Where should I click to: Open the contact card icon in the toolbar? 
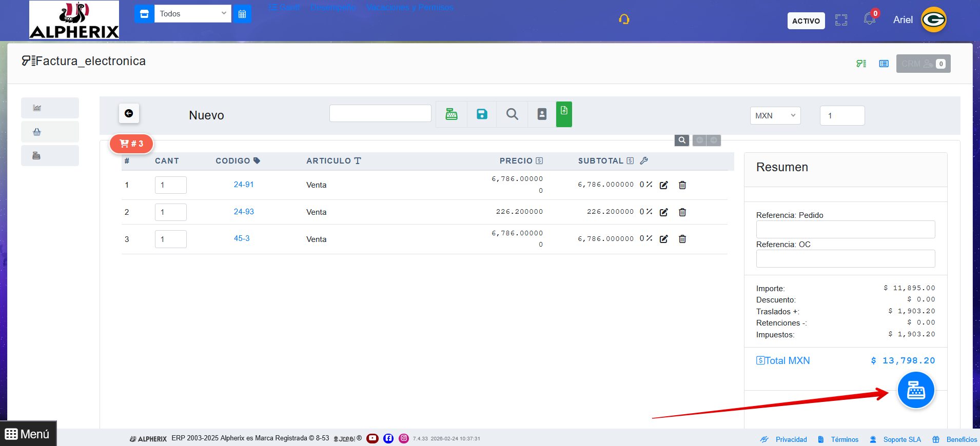click(542, 114)
